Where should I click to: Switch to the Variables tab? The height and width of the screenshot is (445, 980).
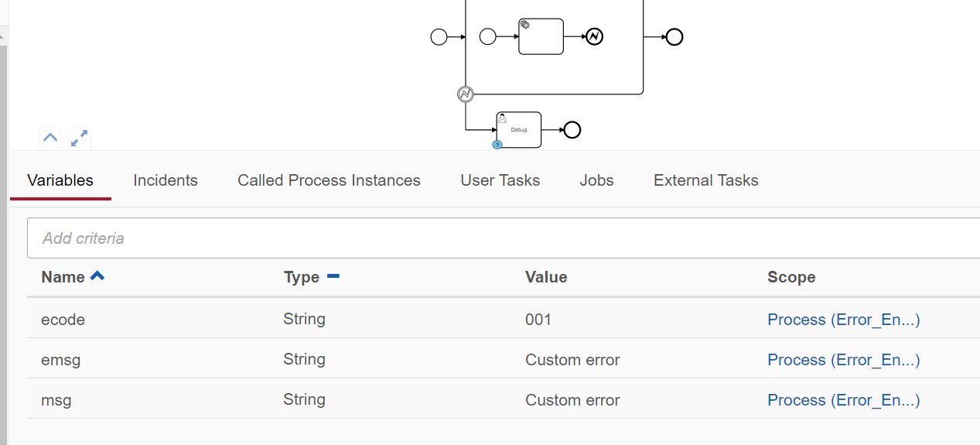60,180
